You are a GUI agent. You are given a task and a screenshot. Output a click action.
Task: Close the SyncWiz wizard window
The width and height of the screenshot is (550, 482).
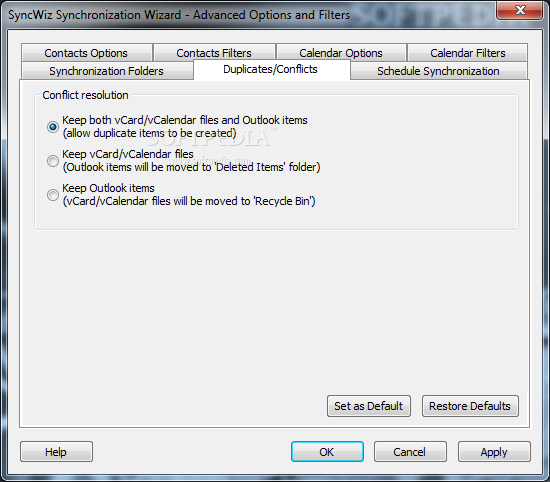click(520, 10)
